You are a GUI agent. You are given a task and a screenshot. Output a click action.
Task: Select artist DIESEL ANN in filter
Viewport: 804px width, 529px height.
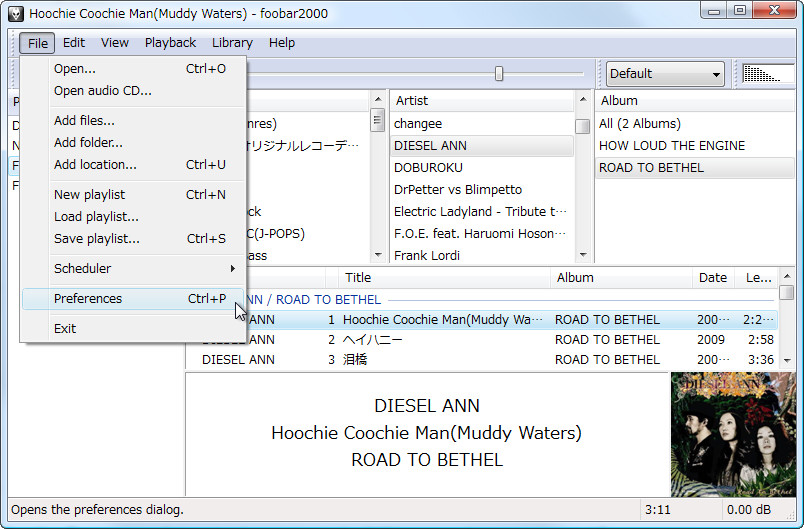[481, 146]
